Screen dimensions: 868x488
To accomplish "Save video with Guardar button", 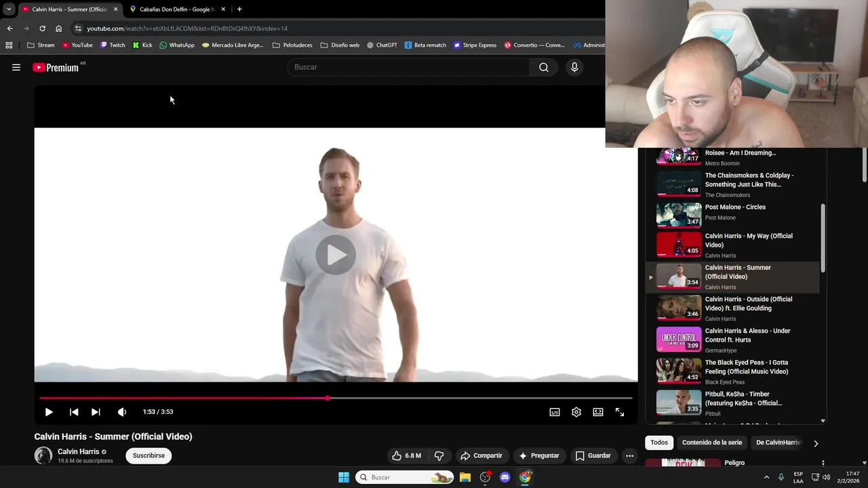I will [593, 455].
